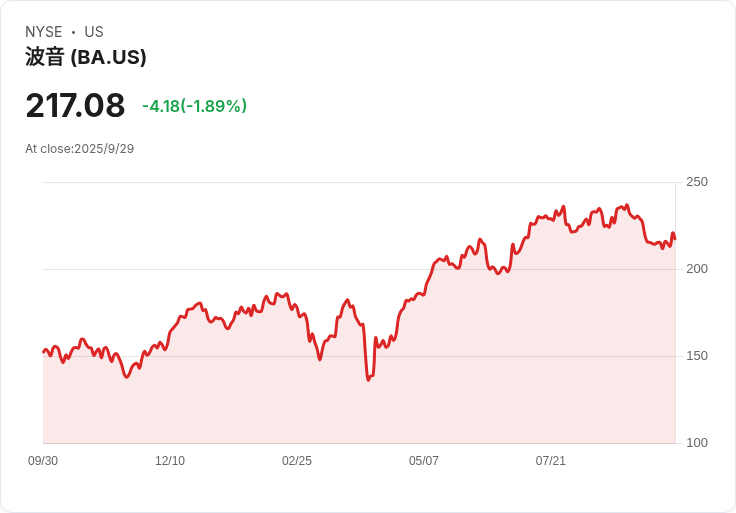The image size is (736, 513).
Task: Click the rightmost end of the price line
Action: [675, 239]
